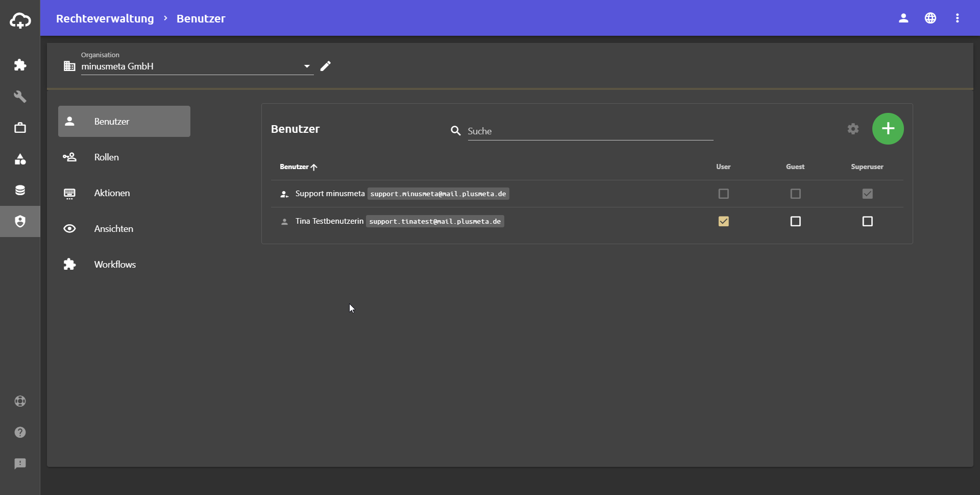
Task: Enable Superuser checkbox for Tina Testbenutzerin
Action: click(867, 221)
